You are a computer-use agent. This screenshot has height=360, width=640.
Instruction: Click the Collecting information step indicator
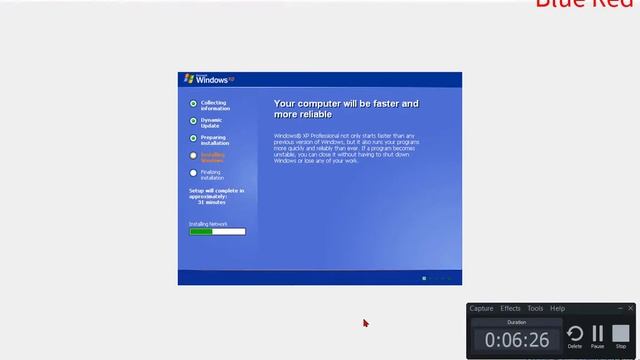193,104
